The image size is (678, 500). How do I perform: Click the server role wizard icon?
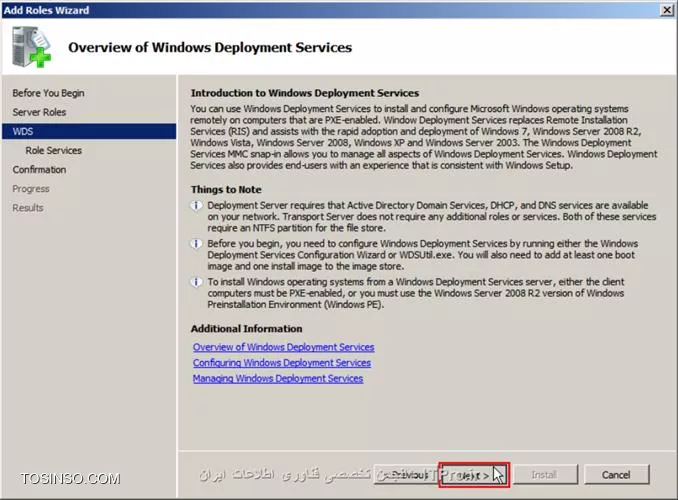[31, 47]
